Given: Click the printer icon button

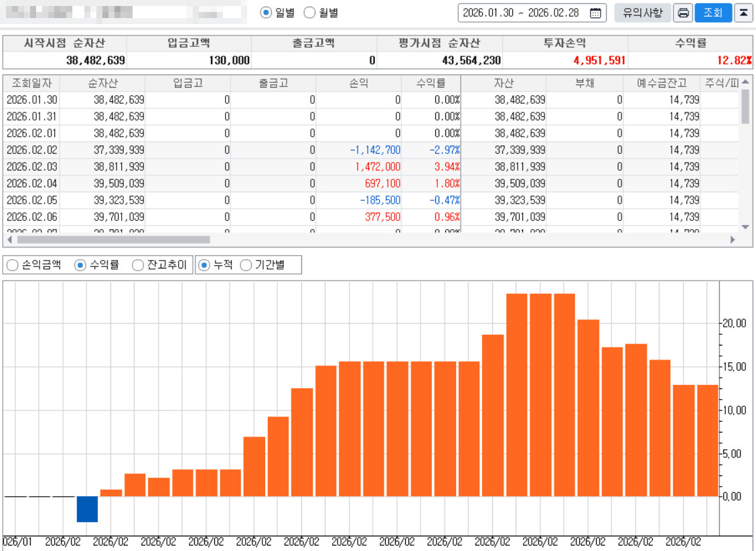Looking at the screenshot, I should pyautogui.click(x=683, y=13).
